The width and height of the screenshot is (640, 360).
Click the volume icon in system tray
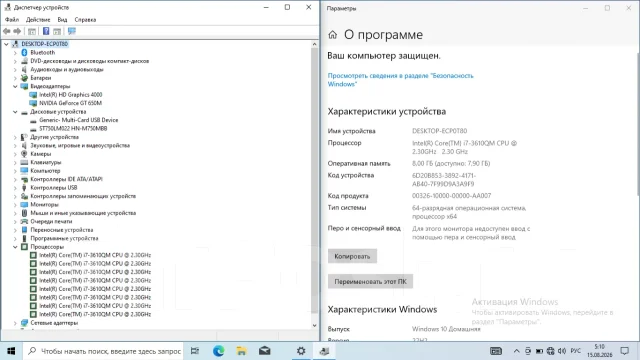tap(562, 351)
